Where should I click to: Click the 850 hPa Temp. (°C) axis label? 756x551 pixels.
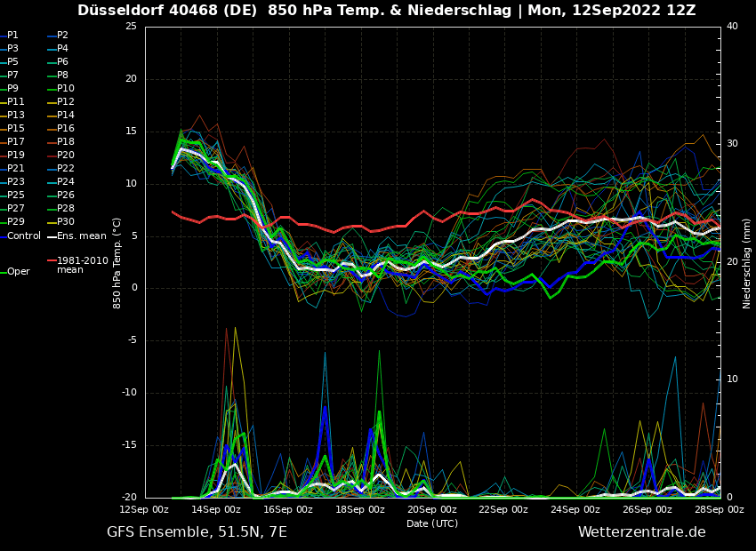117,263
